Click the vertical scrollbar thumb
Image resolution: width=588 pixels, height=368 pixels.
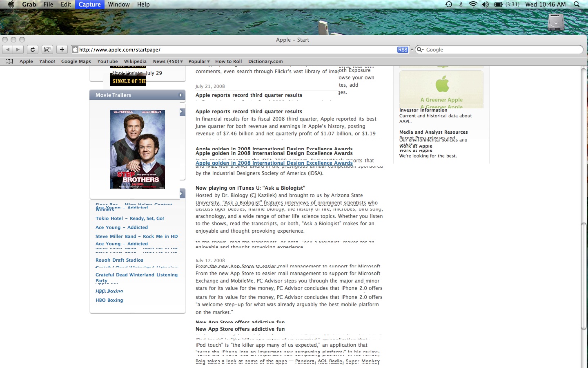pos(584,276)
